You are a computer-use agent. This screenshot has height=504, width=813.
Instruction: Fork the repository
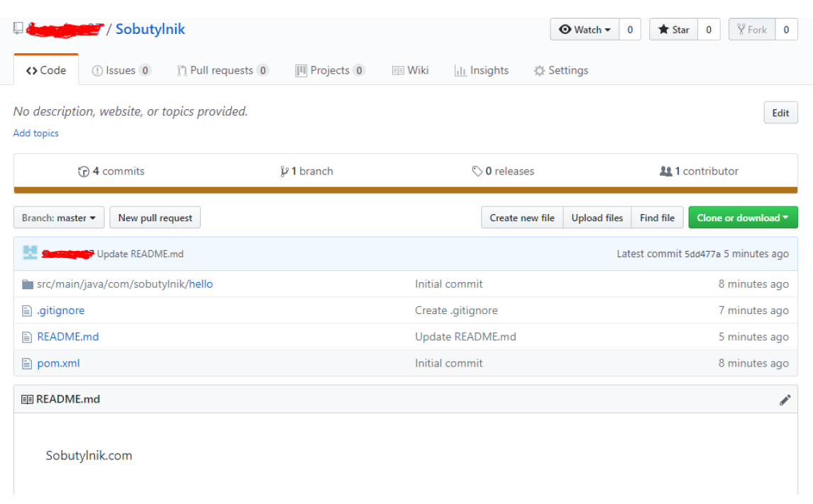752,30
